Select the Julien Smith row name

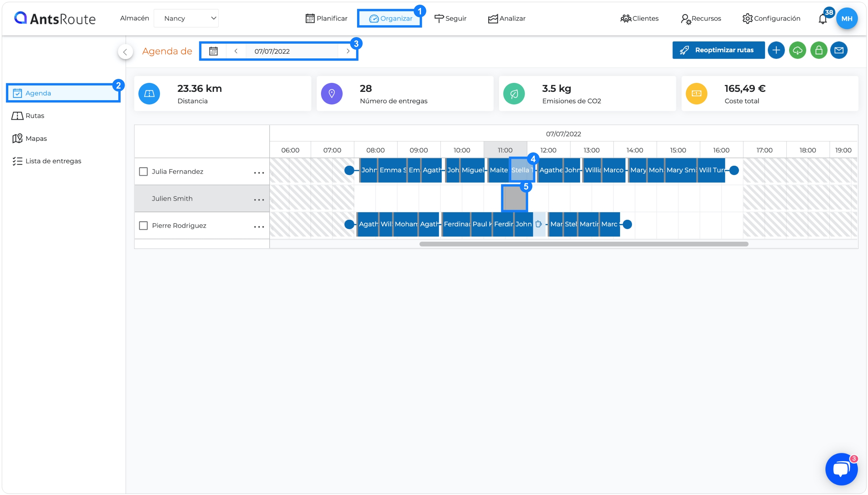click(172, 199)
